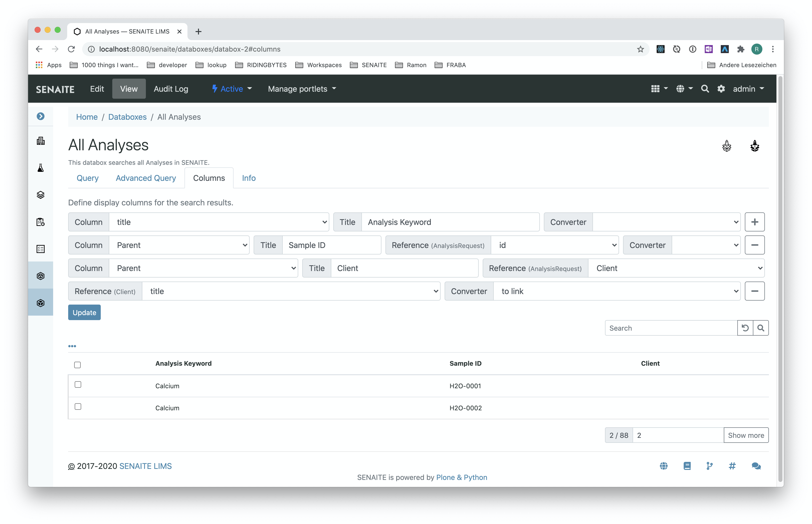The image size is (812, 524).
Task: Open Converter dropdown showing to link
Action: [x=617, y=291]
